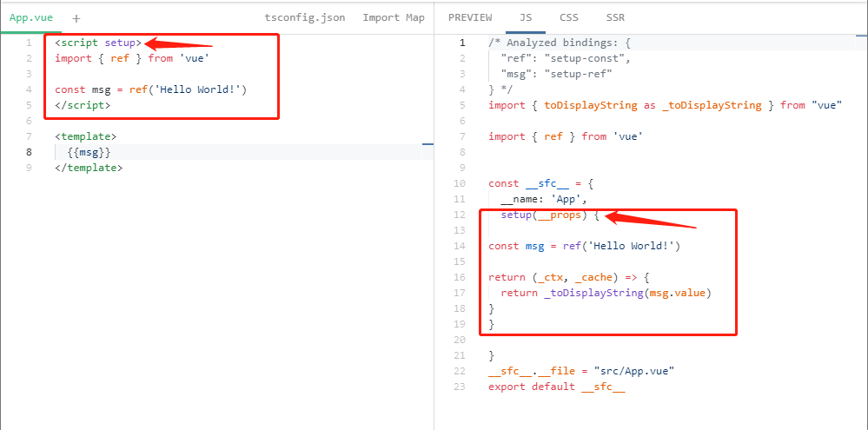The width and height of the screenshot is (868, 430).
Task: Click the Analyzed bindings comment line
Action: click(x=560, y=43)
